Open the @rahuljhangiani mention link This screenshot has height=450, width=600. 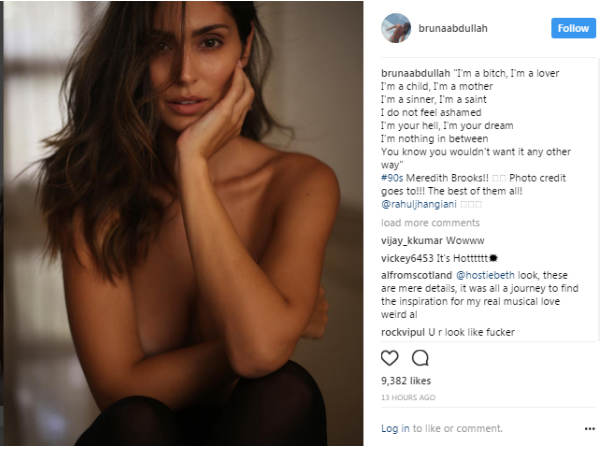click(419, 204)
